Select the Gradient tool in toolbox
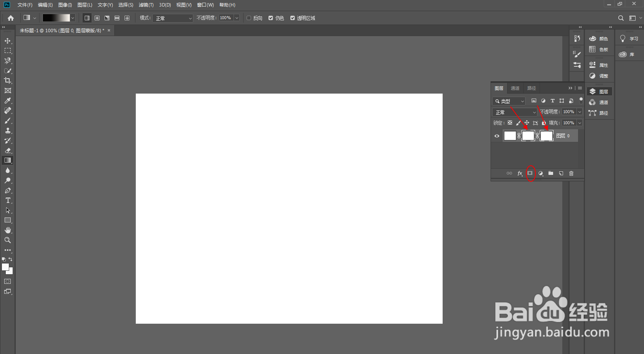The width and height of the screenshot is (644, 354). (8, 160)
